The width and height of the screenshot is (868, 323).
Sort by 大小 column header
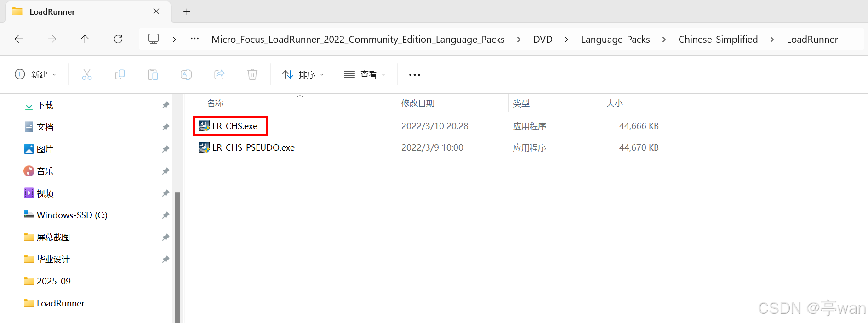click(615, 103)
